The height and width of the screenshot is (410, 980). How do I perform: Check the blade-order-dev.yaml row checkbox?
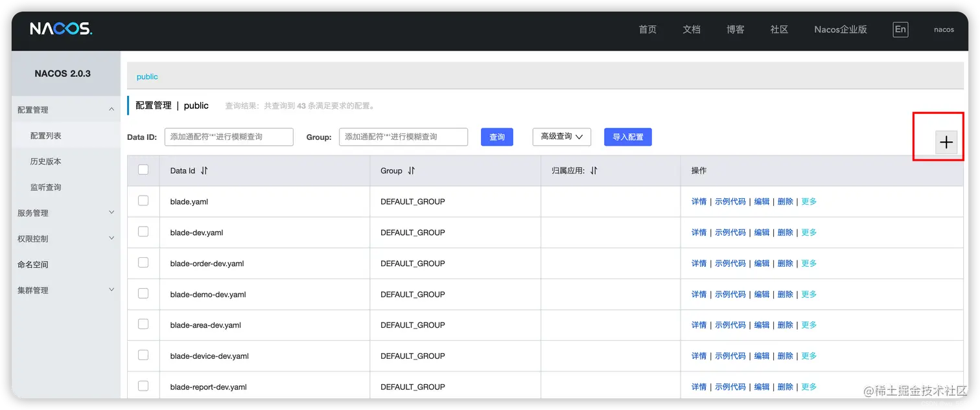[143, 263]
